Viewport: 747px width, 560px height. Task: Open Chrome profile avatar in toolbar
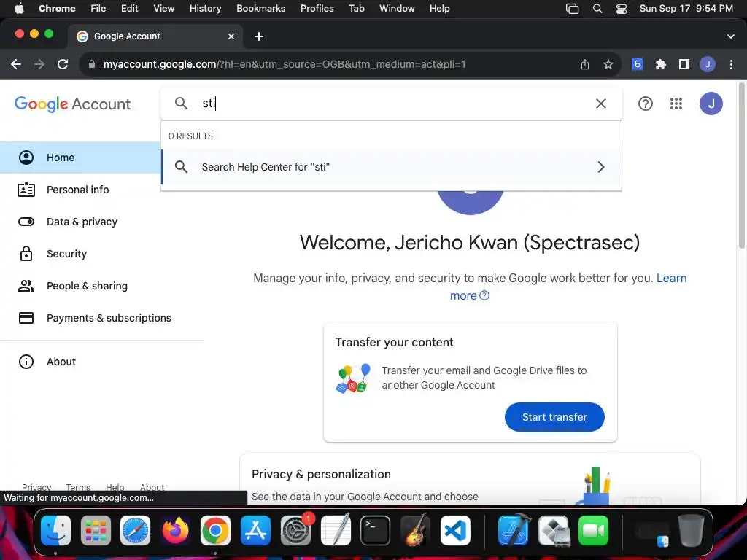[x=708, y=64]
